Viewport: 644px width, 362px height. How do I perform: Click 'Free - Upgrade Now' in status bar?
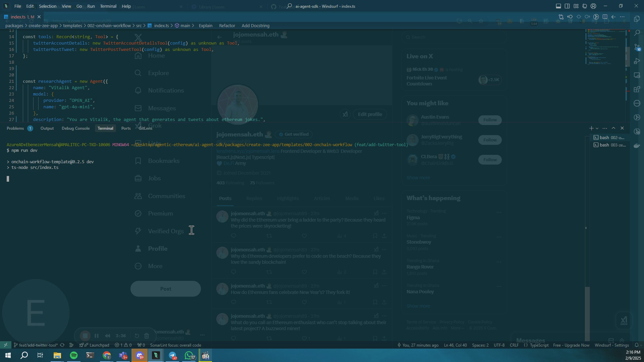tap(571, 345)
